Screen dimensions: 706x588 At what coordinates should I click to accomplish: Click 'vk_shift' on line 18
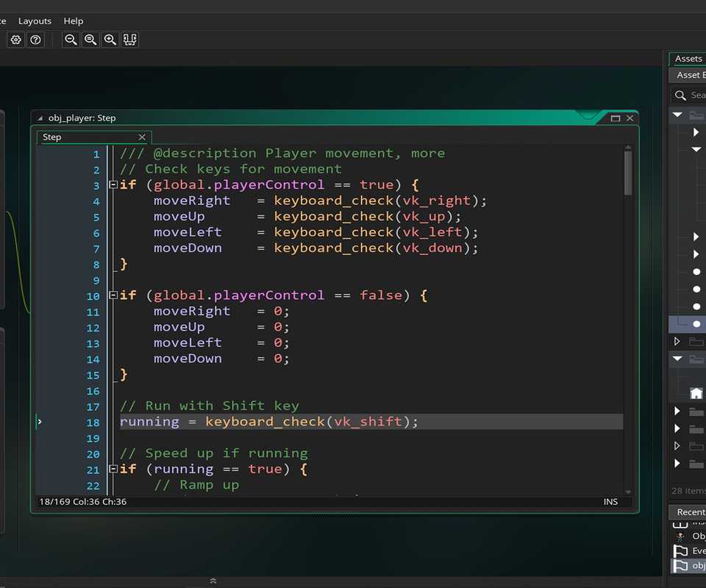point(368,422)
